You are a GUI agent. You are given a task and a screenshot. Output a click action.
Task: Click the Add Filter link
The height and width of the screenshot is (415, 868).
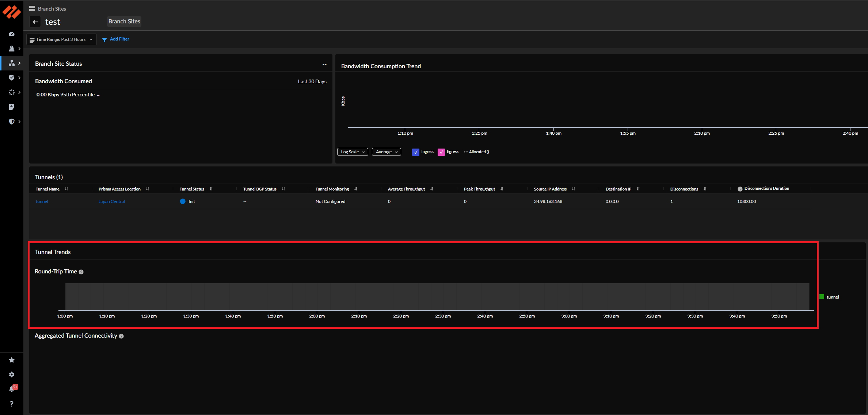(119, 39)
